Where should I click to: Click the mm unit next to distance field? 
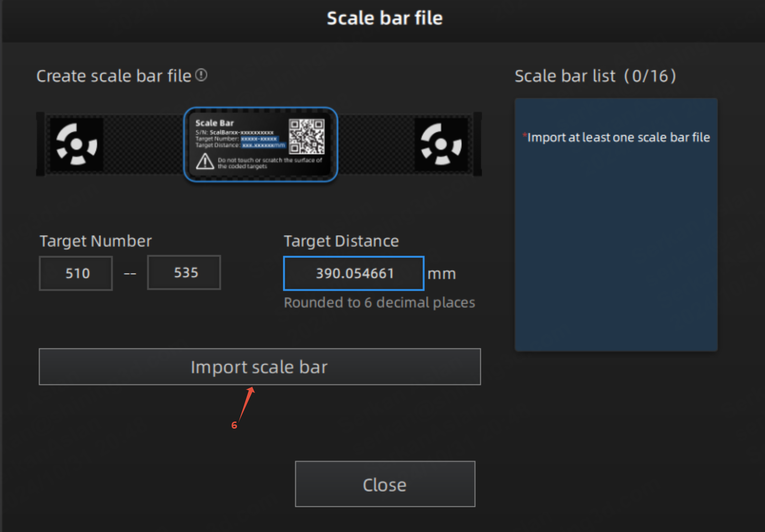441,274
